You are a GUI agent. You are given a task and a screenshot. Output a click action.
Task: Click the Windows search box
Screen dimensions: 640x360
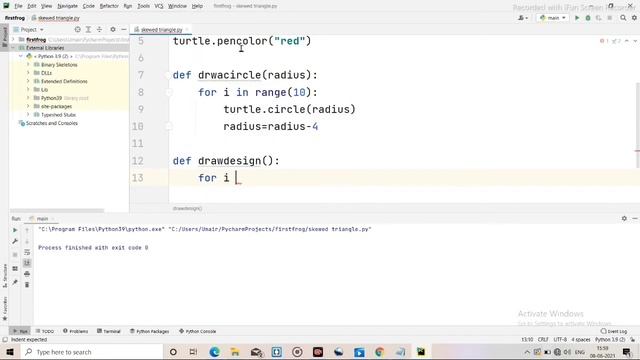(91, 352)
